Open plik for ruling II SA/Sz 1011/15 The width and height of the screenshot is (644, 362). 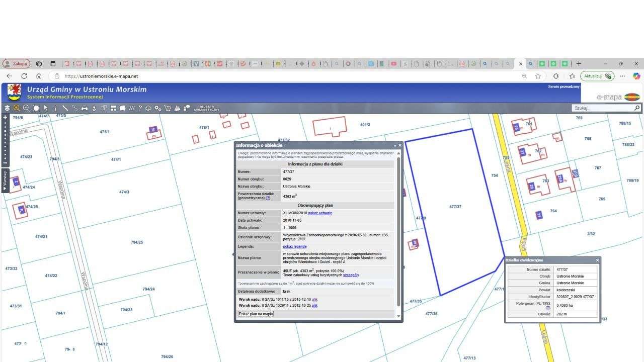(314, 299)
